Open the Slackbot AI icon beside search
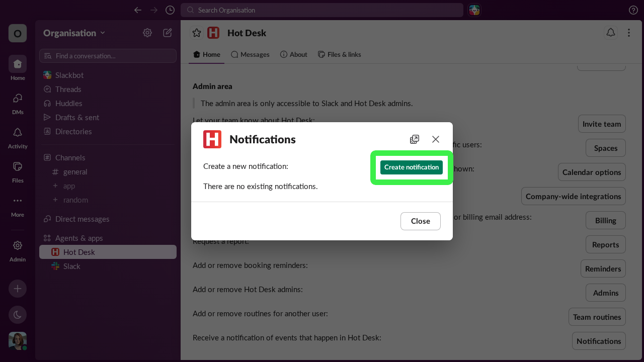Viewport: 644px width, 362px height. coord(474,10)
